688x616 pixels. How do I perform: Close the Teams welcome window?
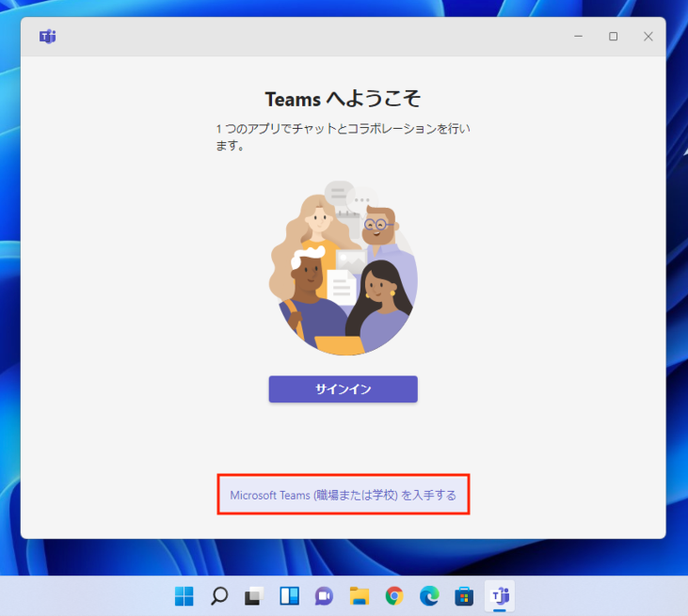pyautogui.click(x=648, y=37)
